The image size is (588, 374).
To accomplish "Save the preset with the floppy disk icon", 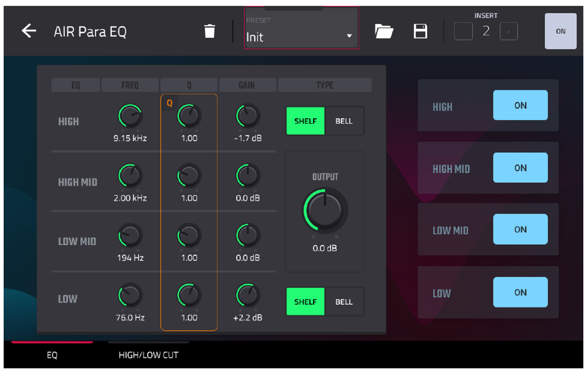I will [420, 31].
